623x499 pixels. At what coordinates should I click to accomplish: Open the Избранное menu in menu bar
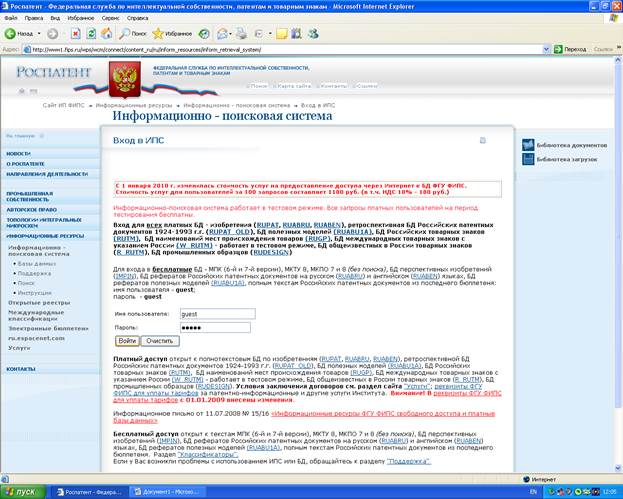pyautogui.click(x=81, y=18)
